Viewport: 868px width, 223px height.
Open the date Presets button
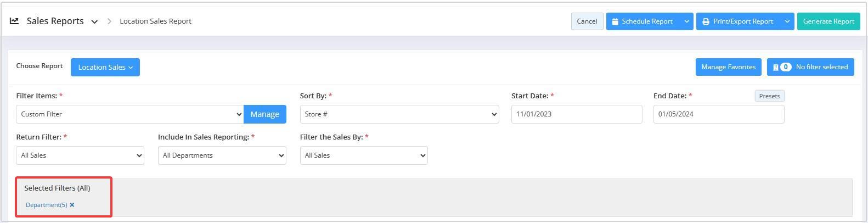pos(769,96)
